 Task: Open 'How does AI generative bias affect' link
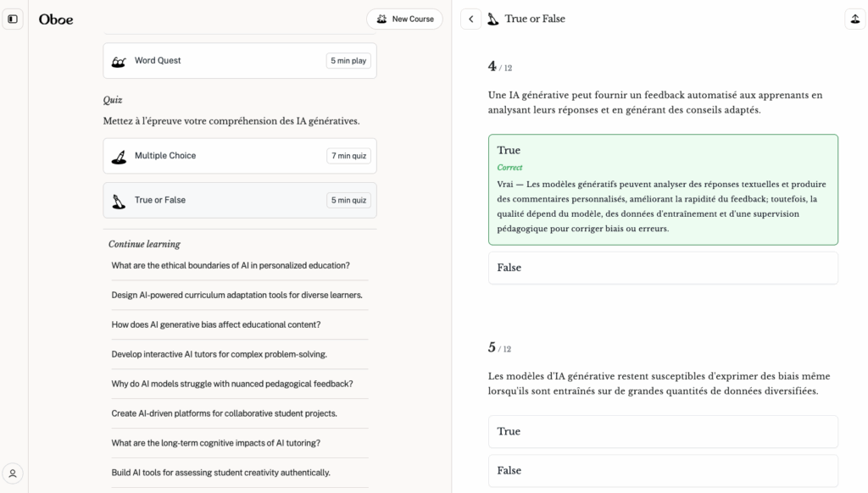tap(216, 324)
